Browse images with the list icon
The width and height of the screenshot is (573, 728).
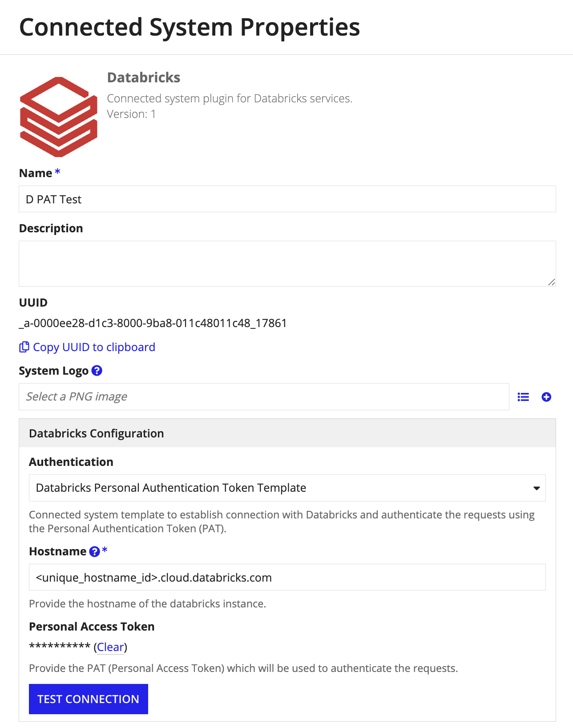(523, 397)
